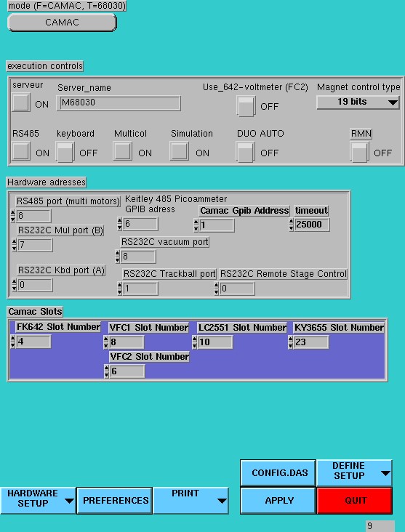Click the APPLY button
405x532 pixels.
pyautogui.click(x=278, y=500)
